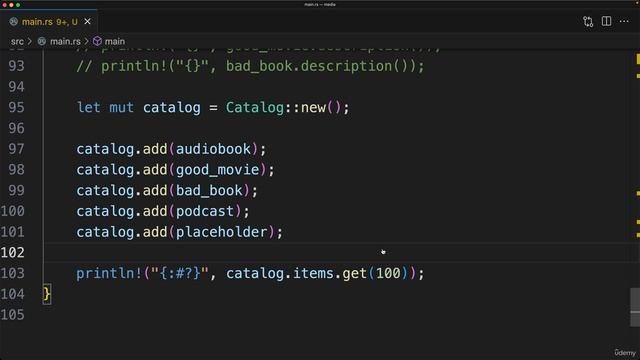Open the source control changes icon
The height and width of the screenshot is (360, 640).
(588, 21)
